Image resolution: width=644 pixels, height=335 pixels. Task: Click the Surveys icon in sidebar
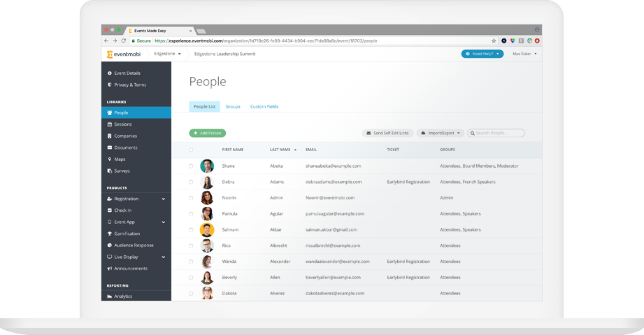[109, 171]
